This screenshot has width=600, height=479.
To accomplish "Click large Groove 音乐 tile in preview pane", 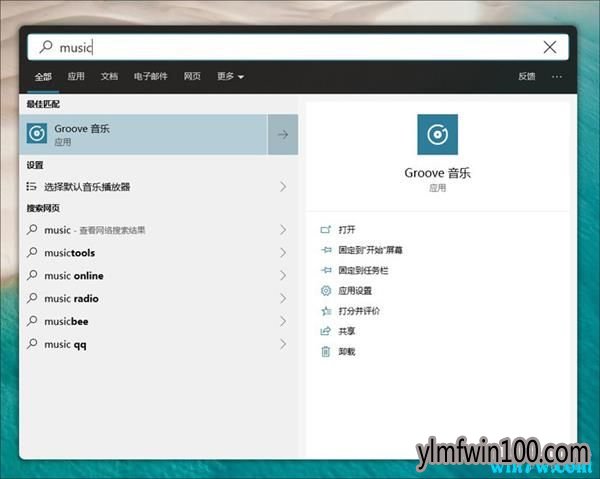I will (x=437, y=134).
